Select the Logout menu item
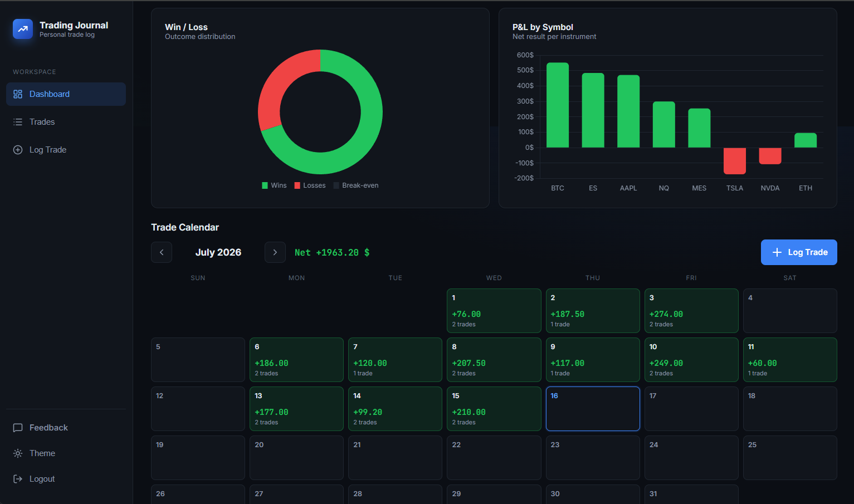This screenshot has width=854, height=504. [x=66, y=479]
